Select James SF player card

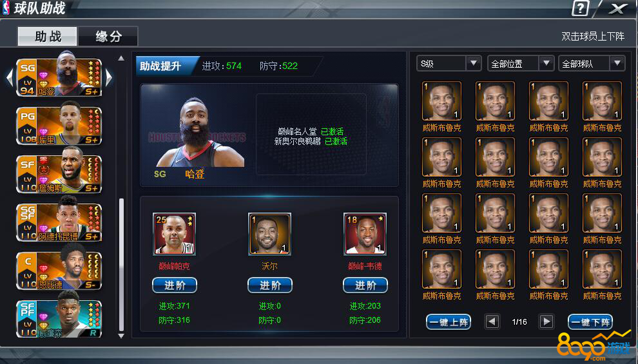coord(59,173)
